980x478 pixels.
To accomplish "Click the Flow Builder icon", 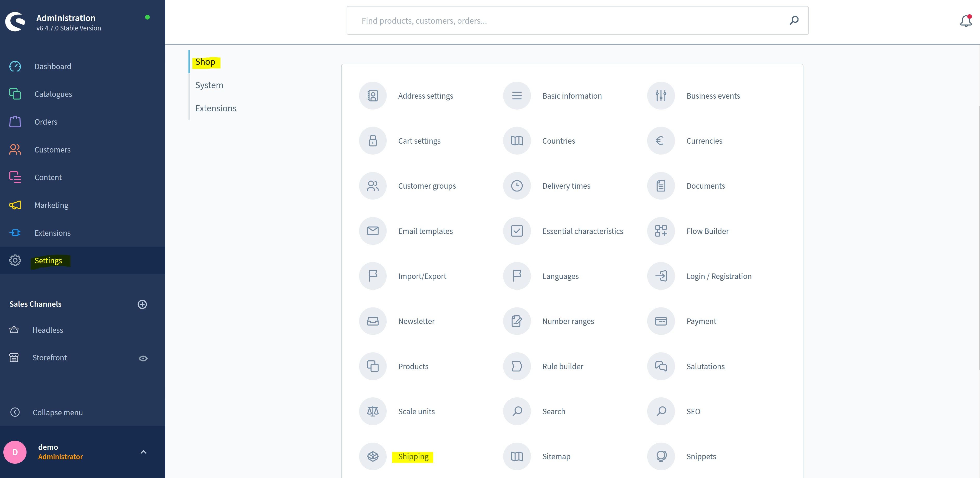I will point(661,231).
